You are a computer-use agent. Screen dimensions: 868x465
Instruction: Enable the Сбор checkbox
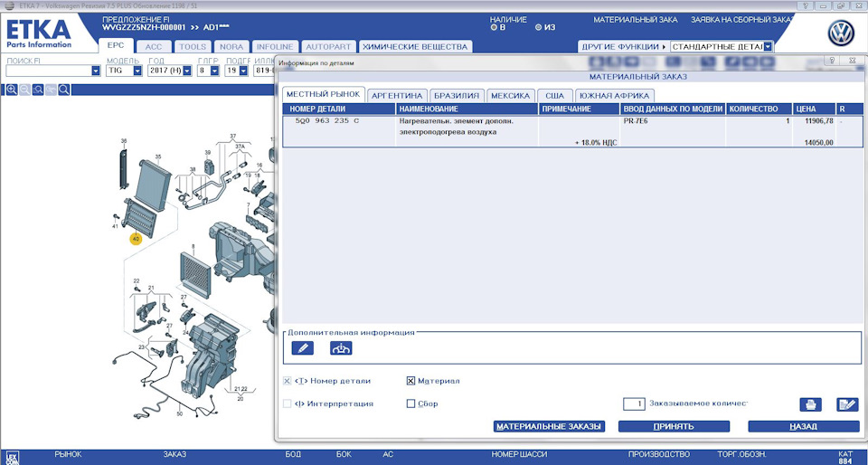click(x=410, y=403)
